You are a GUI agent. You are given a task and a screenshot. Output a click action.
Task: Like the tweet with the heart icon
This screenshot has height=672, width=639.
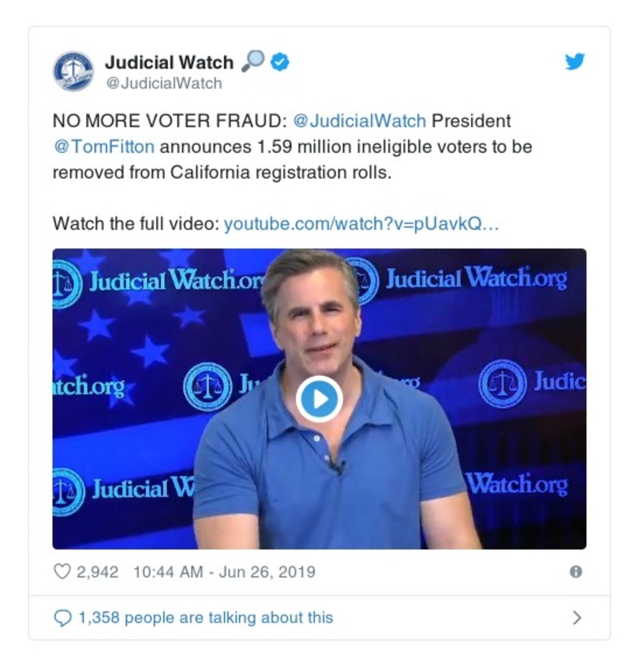pos(62,571)
